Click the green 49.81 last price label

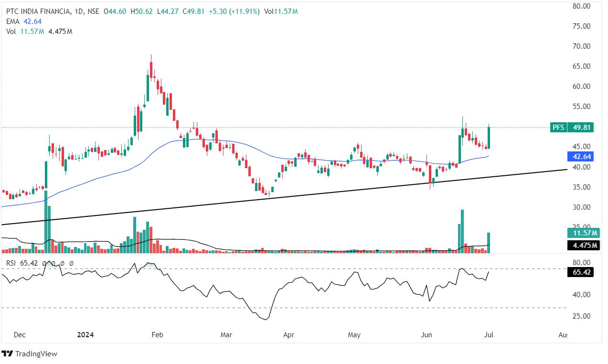pos(581,127)
